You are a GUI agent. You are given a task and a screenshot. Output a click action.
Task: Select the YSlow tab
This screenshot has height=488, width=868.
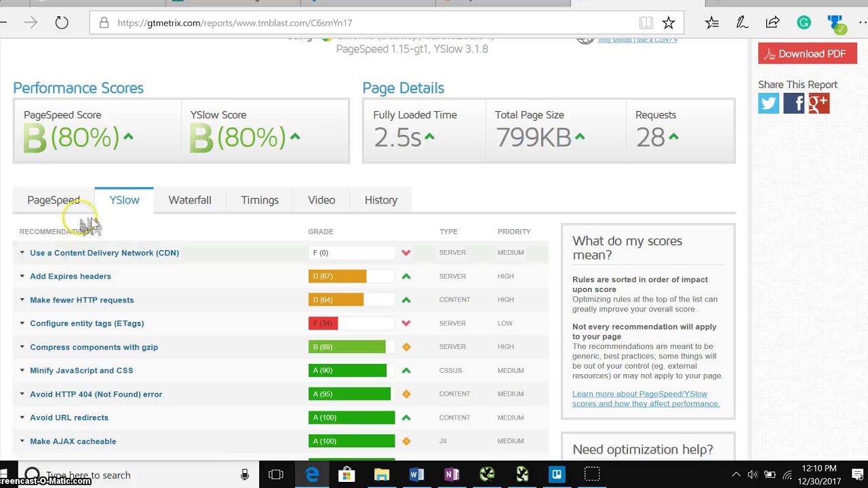click(124, 200)
